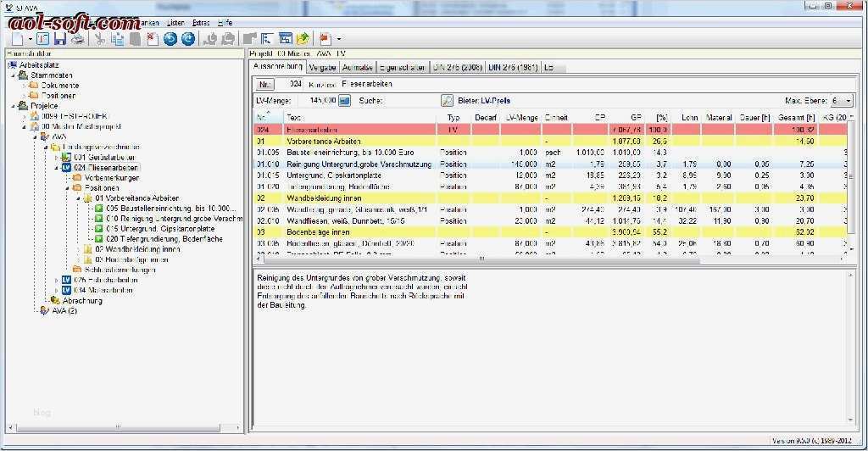
Task: Click the tree structure toolbar icon
Action: point(267,38)
